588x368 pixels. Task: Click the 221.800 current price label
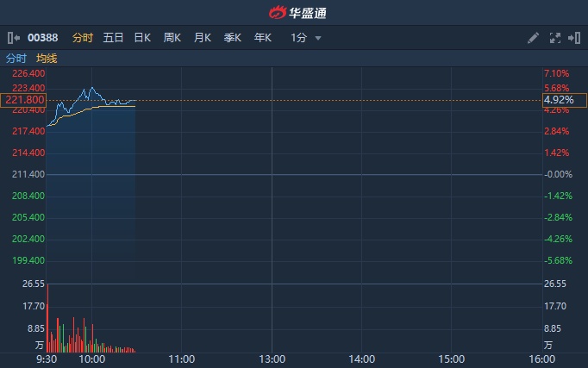(23, 100)
